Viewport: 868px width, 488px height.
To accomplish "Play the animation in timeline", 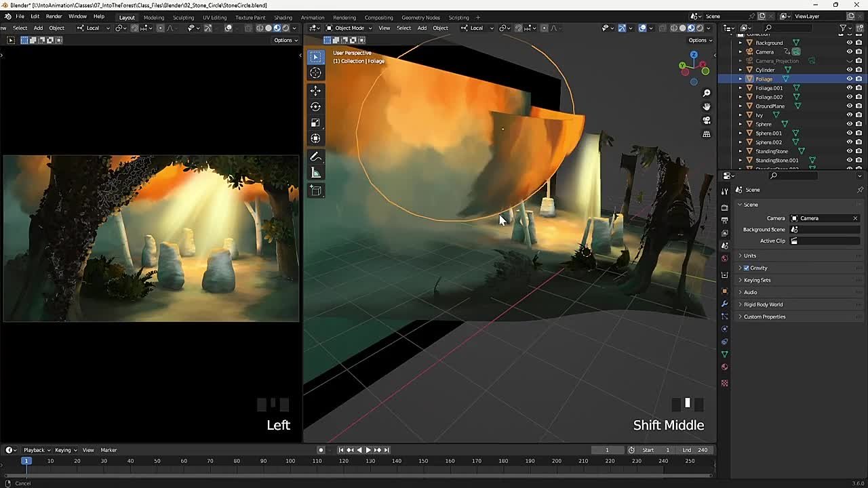I will point(368,450).
